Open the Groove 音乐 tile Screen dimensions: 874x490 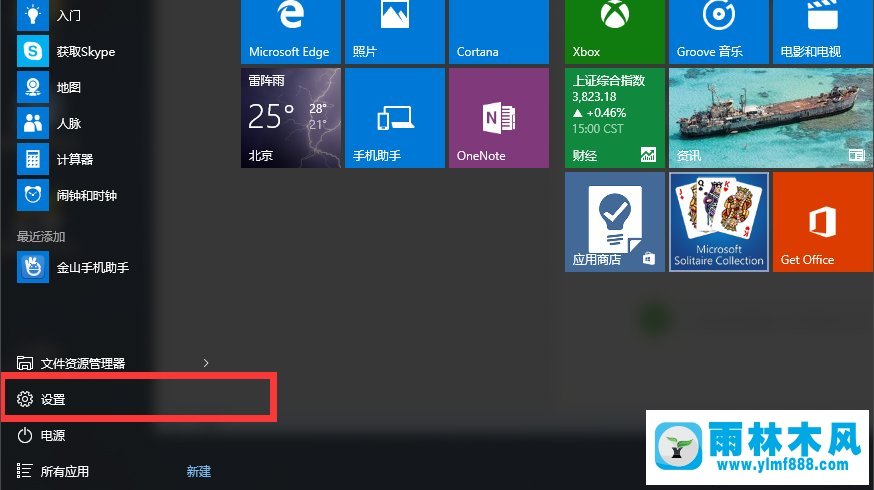coord(718,32)
